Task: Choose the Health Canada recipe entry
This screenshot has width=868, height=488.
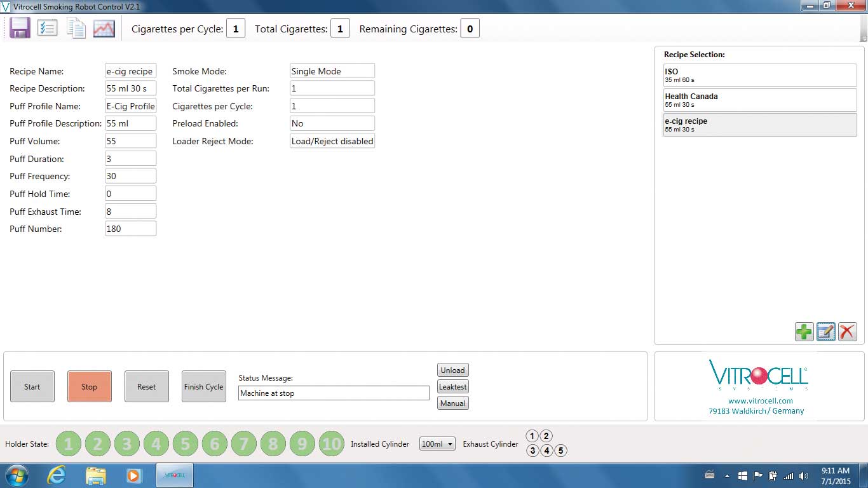Action: click(759, 100)
